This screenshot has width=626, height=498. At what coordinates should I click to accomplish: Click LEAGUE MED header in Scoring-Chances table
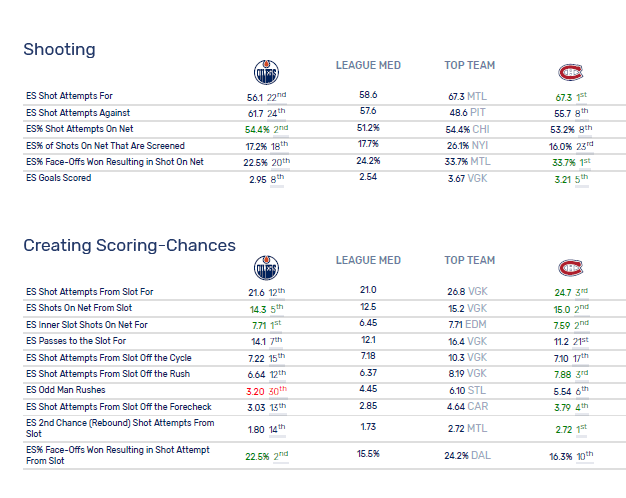tap(368, 261)
